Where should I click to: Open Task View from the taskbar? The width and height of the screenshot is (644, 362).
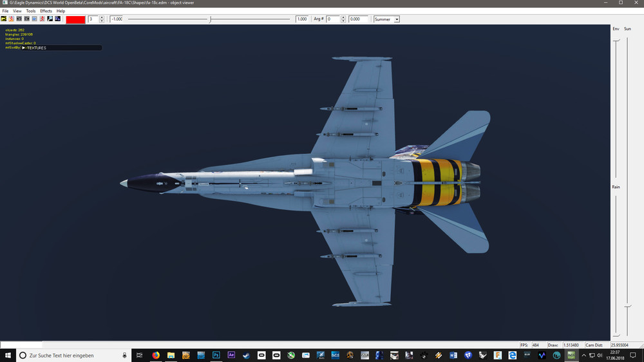(x=140, y=356)
